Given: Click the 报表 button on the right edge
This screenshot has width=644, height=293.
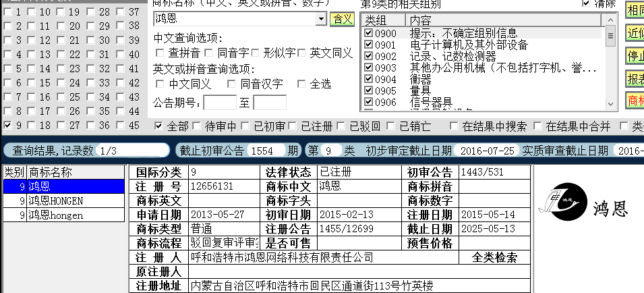Looking at the screenshot, I should click(635, 78).
